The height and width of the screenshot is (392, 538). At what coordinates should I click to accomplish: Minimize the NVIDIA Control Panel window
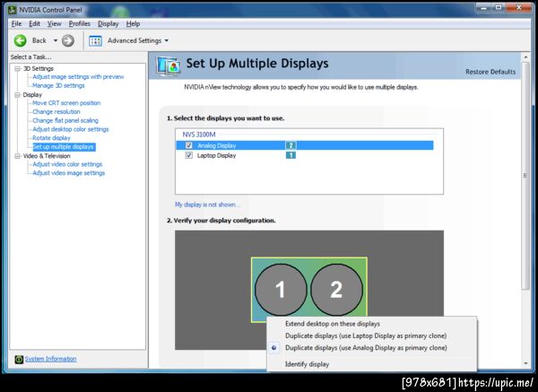tap(483, 7)
